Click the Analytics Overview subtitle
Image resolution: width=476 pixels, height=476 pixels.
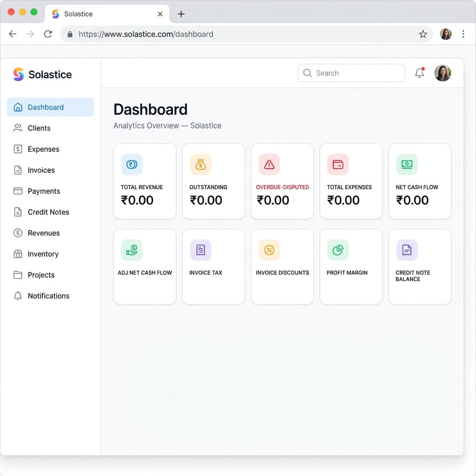click(167, 126)
